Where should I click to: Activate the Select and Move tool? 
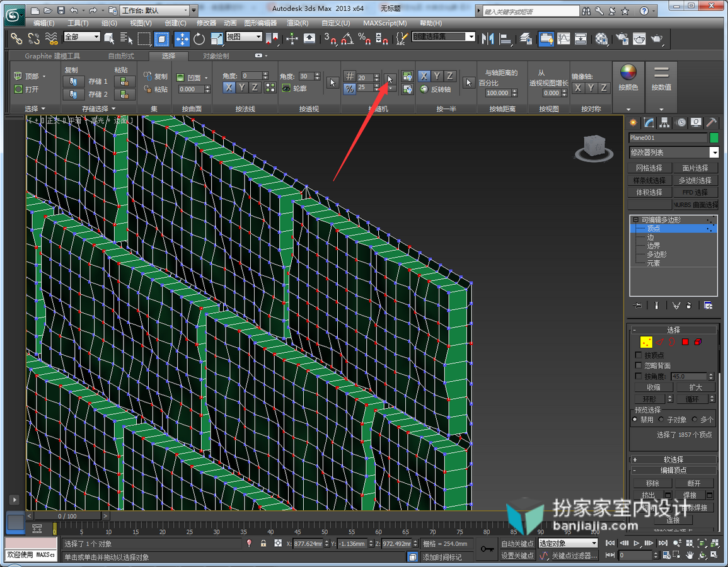tap(182, 38)
